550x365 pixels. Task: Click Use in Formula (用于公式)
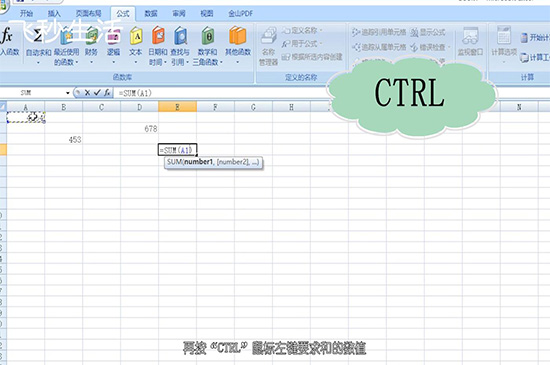coord(302,44)
